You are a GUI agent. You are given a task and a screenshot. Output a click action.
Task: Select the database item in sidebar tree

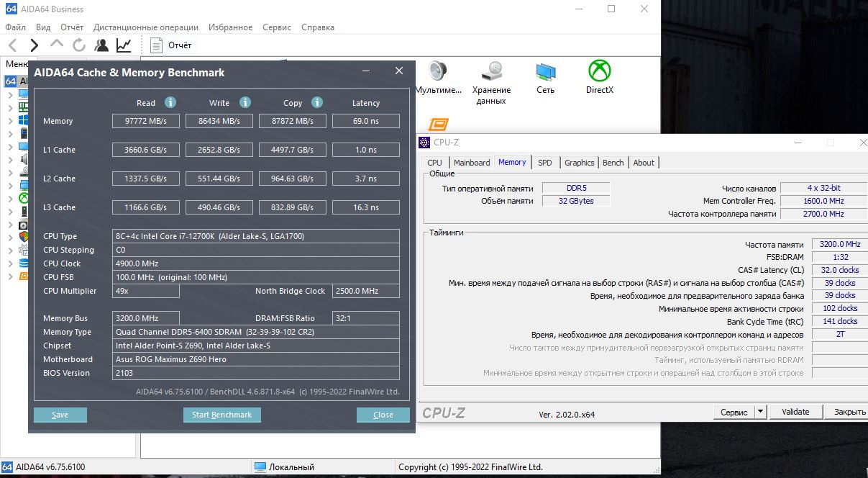[23, 262]
